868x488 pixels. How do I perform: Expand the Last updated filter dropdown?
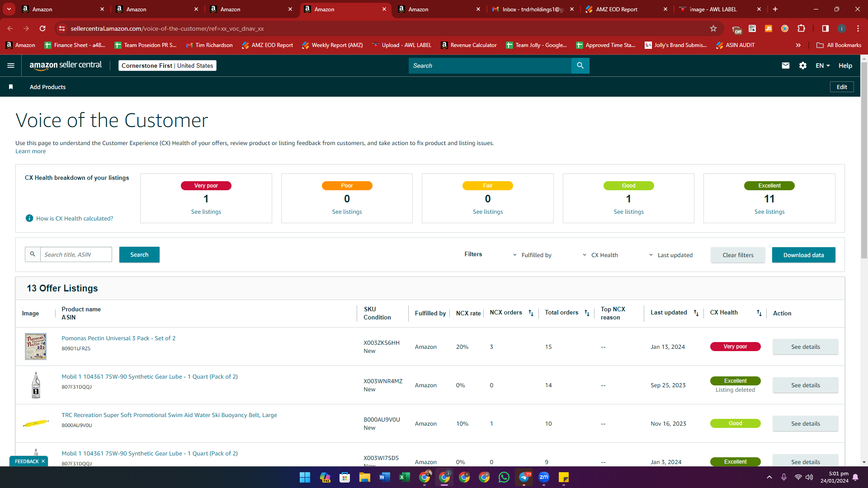(670, 255)
